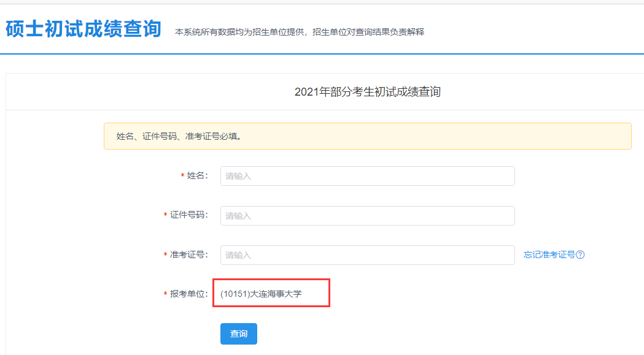The height and width of the screenshot is (355, 644).
Task: Open the 忘记准考证号 link
Action: point(549,255)
